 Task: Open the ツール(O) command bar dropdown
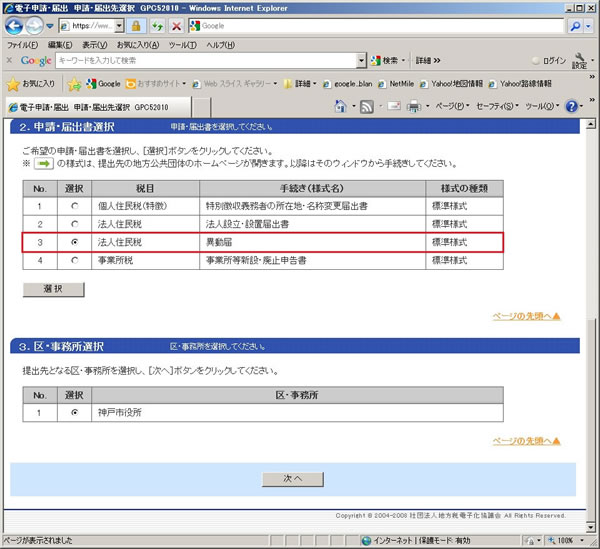[x=542, y=106]
